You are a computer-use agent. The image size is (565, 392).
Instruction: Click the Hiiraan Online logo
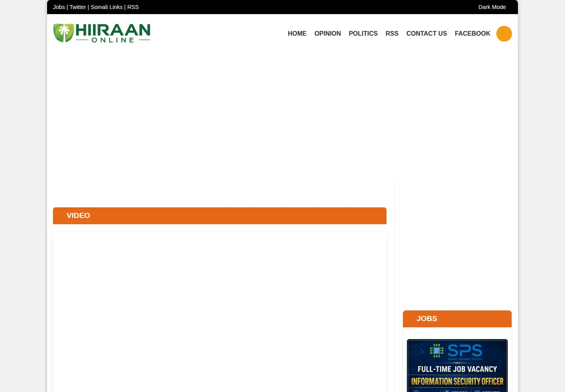(102, 33)
